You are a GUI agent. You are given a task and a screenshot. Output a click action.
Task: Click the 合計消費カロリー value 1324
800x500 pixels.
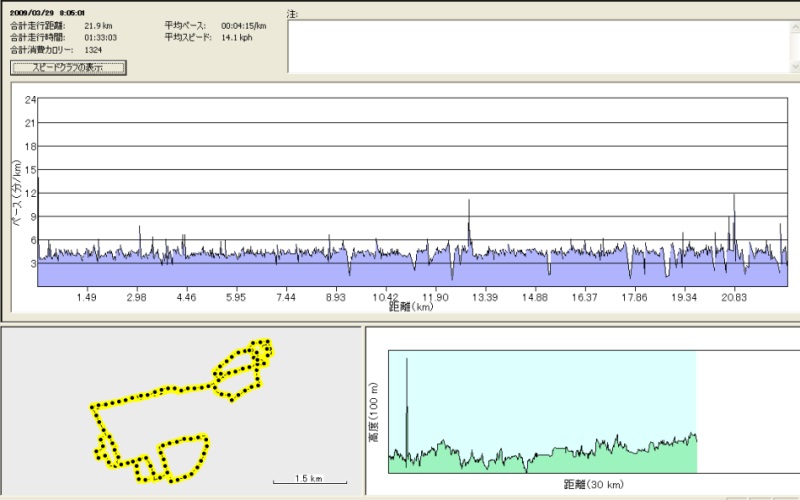tap(94, 49)
